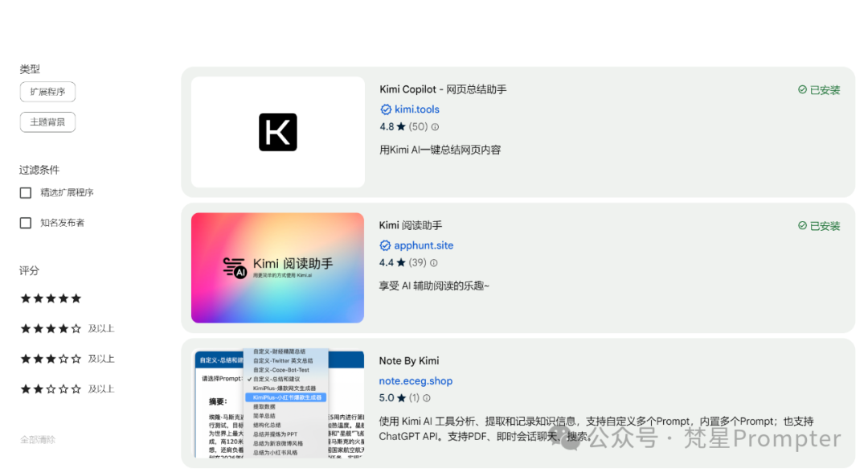This screenshot has height=473, width=868.
Task: Click the 已安装 checkmark for Kimi Copilot
Action: (802, 90)
